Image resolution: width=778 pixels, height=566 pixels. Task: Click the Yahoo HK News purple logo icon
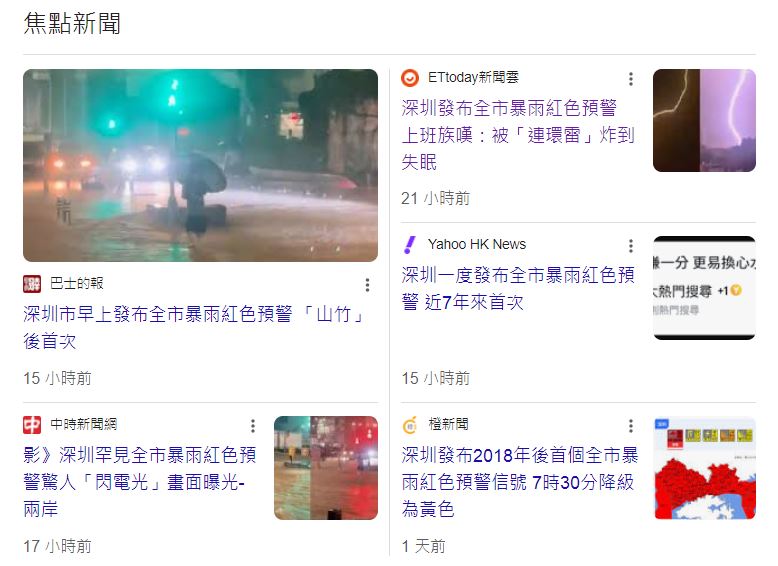410,245
